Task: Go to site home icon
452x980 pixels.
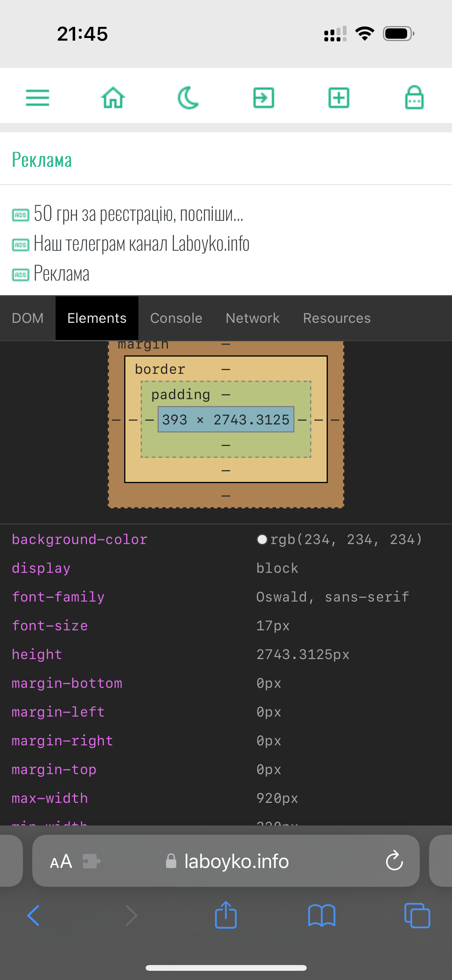Action: 113,97
